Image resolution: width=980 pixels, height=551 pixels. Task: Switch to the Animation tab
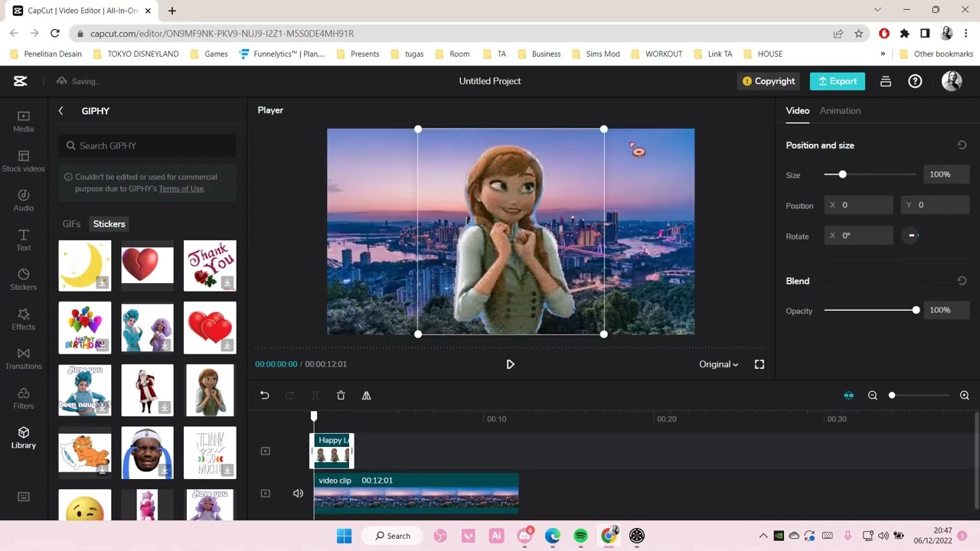point(840,111)
